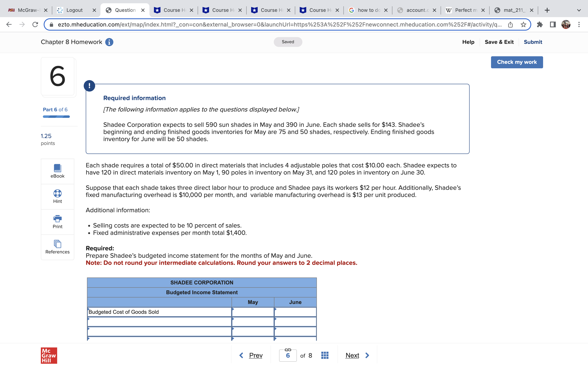The height and width of the screenshot is (367, 588).
Task: Click the Chapter 8 Homework info icon
Action: (x=109, y=42)
